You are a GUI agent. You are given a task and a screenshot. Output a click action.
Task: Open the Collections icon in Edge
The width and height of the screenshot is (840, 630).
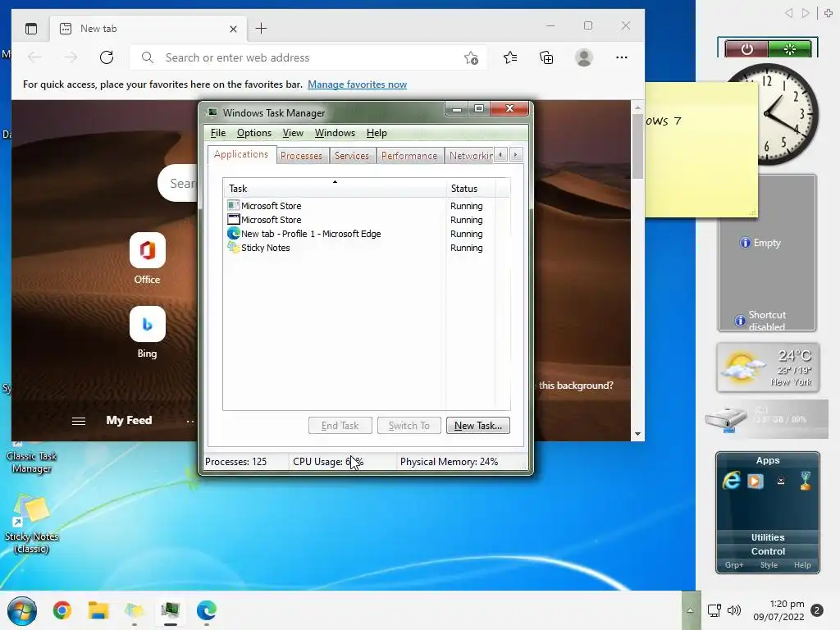point(546,57)
